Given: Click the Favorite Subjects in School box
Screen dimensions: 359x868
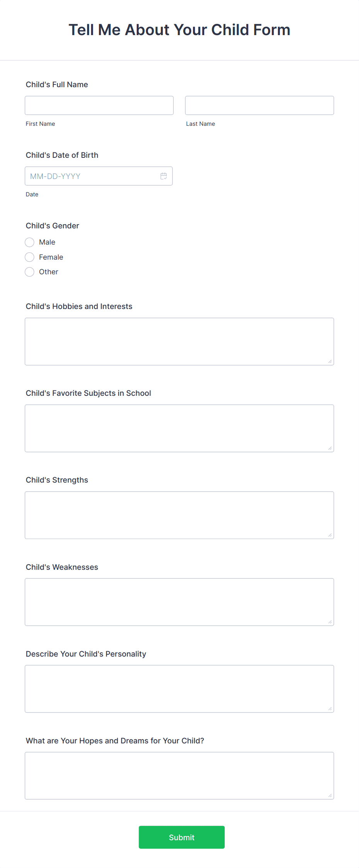Looking at the screenshot, I should 179,428.
